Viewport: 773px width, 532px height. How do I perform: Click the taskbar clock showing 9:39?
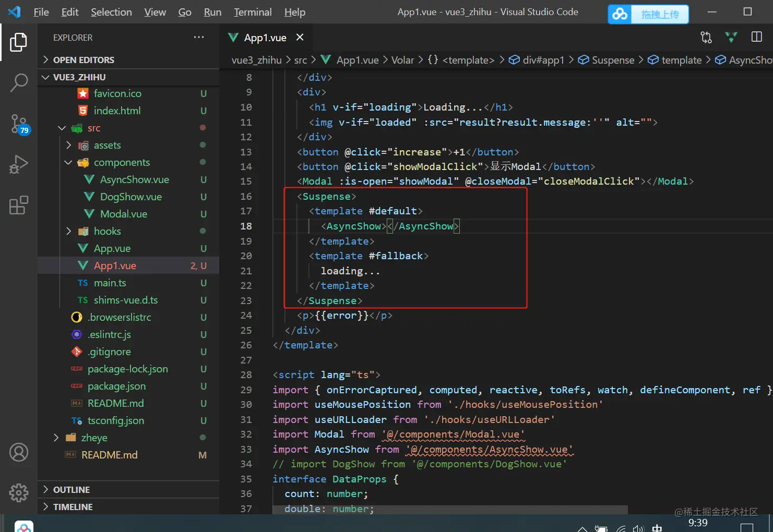pyautogui.click(x=698, y=523)
